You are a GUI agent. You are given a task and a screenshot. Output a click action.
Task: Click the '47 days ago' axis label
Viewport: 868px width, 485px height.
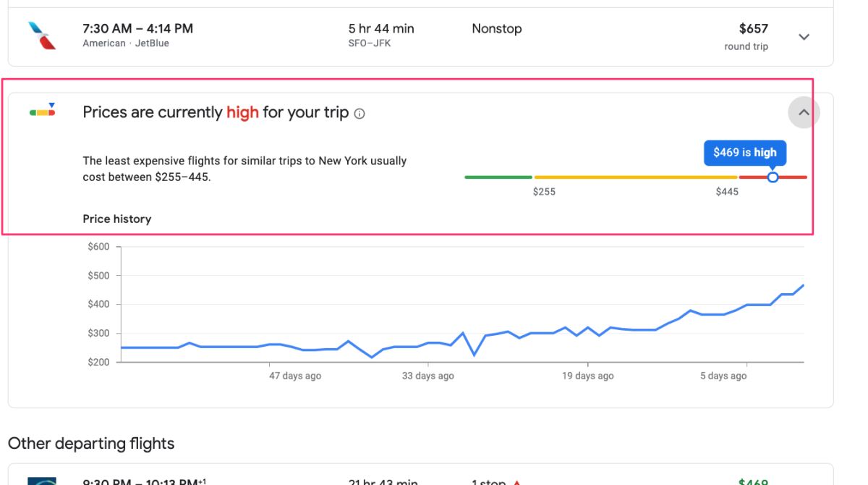tap(295, 376)
